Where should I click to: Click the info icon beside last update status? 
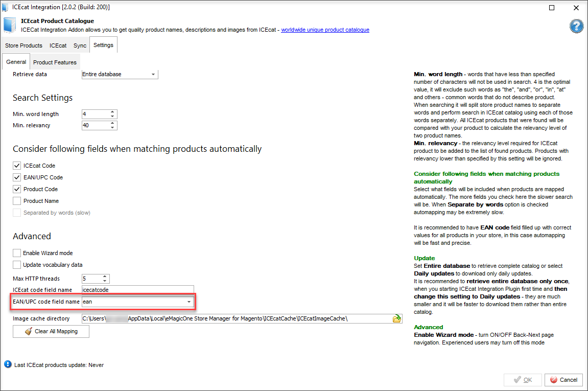pos(8,364)
